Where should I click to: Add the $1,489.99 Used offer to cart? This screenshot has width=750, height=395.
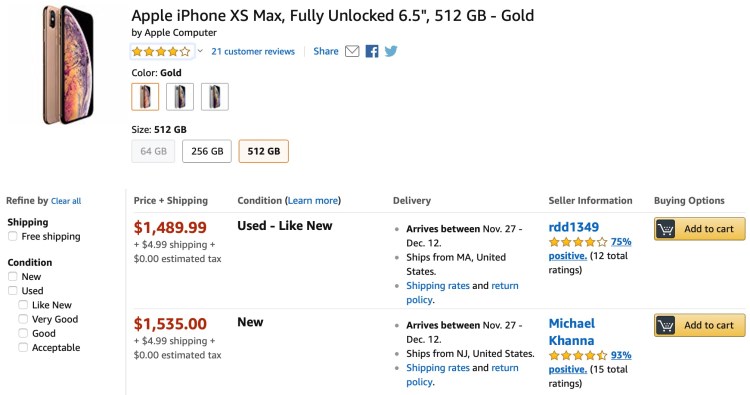pyautogui.click(x=699, y=229)
